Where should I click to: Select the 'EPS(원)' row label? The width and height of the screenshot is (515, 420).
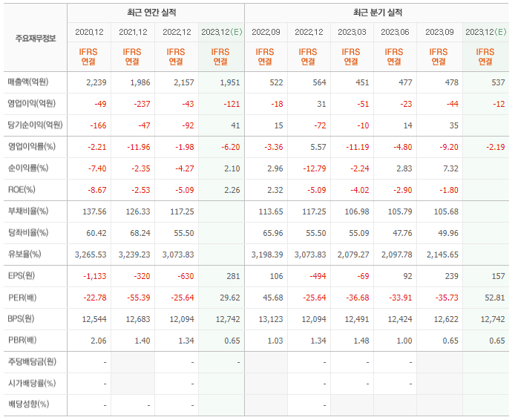[22, 276]
